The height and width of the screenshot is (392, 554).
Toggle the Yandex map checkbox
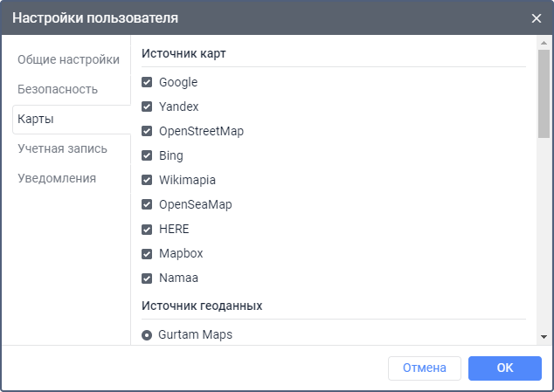[x=147, y=107]
